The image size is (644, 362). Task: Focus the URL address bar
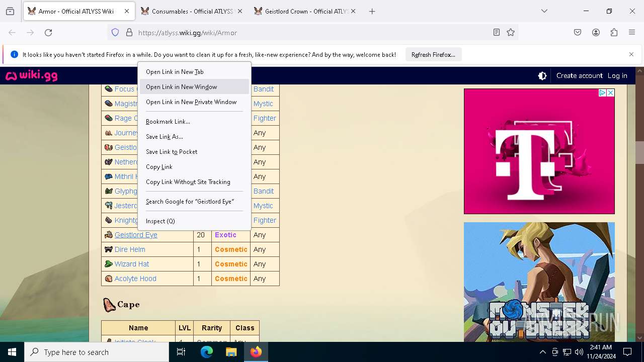tap(312, 33)
